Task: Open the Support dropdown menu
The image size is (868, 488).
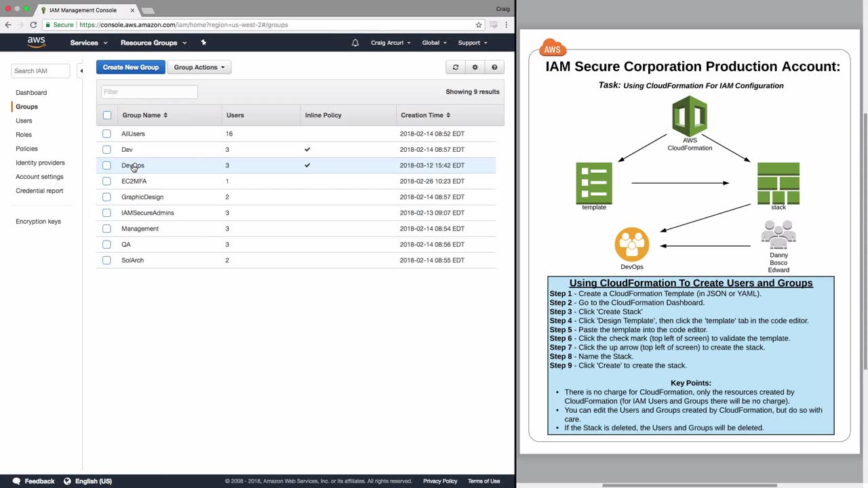Action: click(x=473, y=43)
